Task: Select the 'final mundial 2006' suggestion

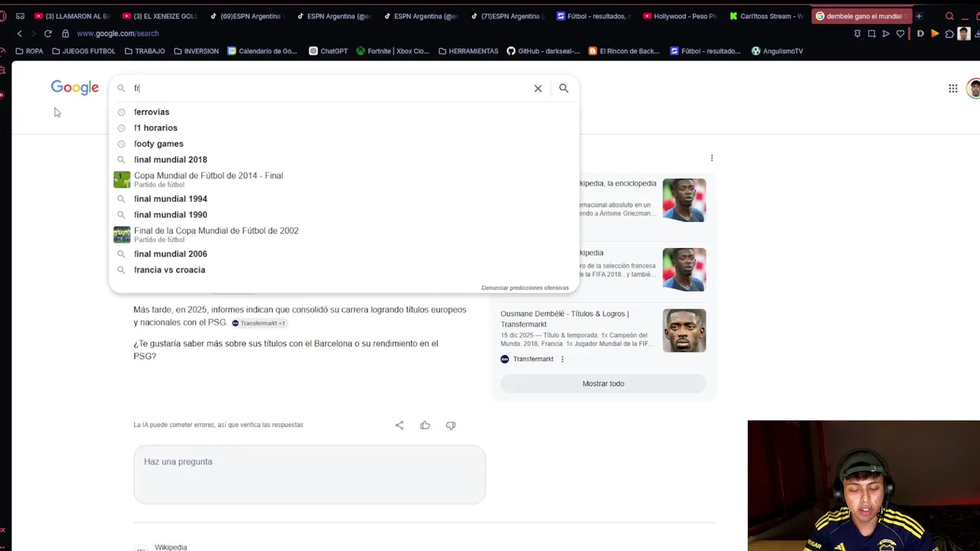Action: [x=344, y=254]
